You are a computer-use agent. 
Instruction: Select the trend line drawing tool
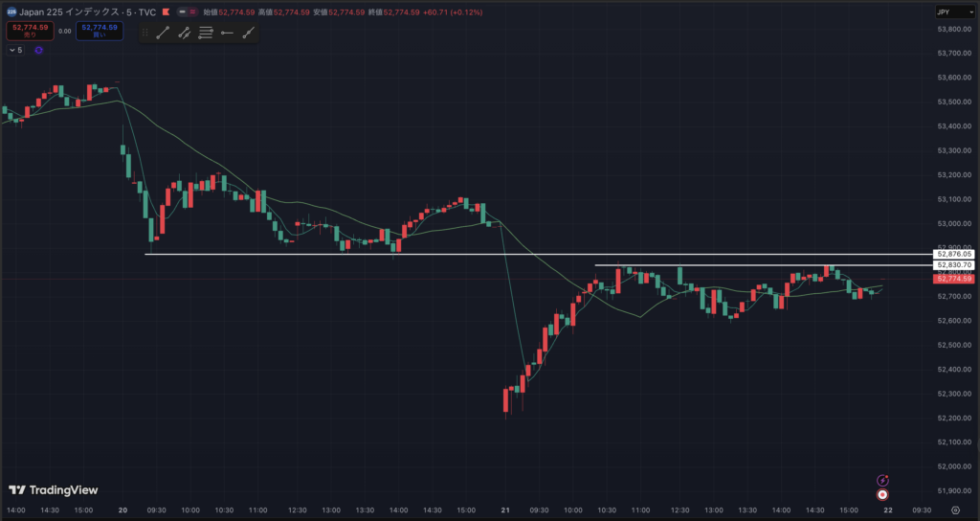click(162, 33)
